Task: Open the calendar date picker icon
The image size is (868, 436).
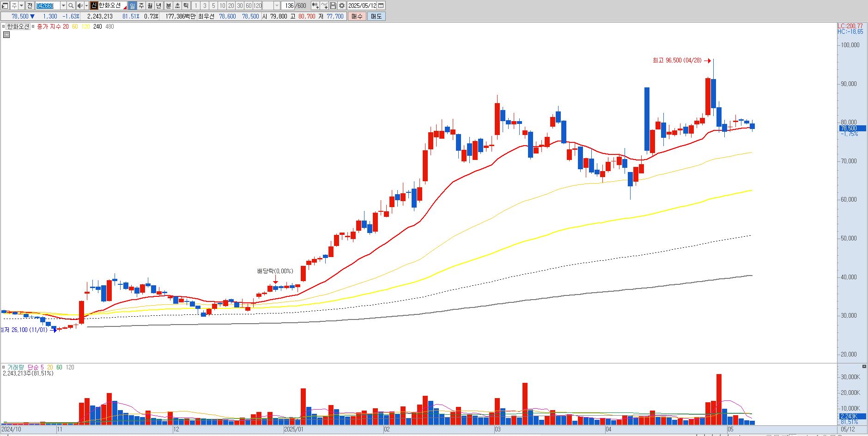Action: (x=381, y=6)
